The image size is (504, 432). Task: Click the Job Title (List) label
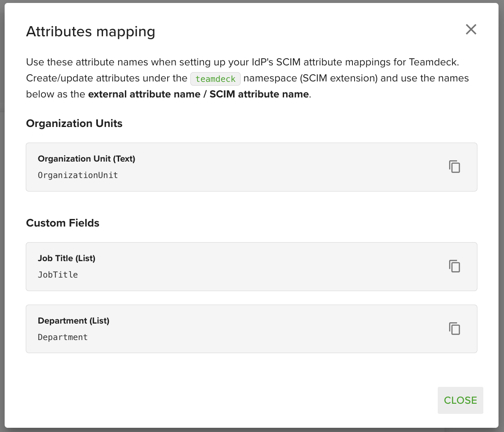click(x=67, y=258)
